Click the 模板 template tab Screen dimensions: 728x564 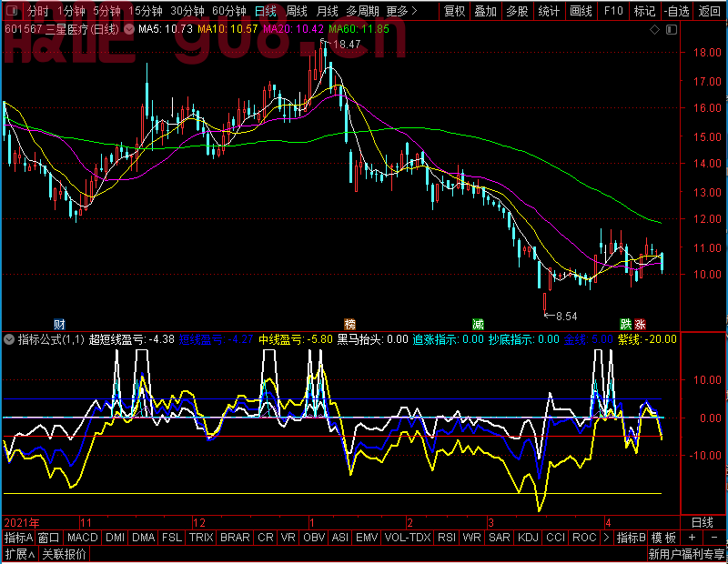point(663,538)
